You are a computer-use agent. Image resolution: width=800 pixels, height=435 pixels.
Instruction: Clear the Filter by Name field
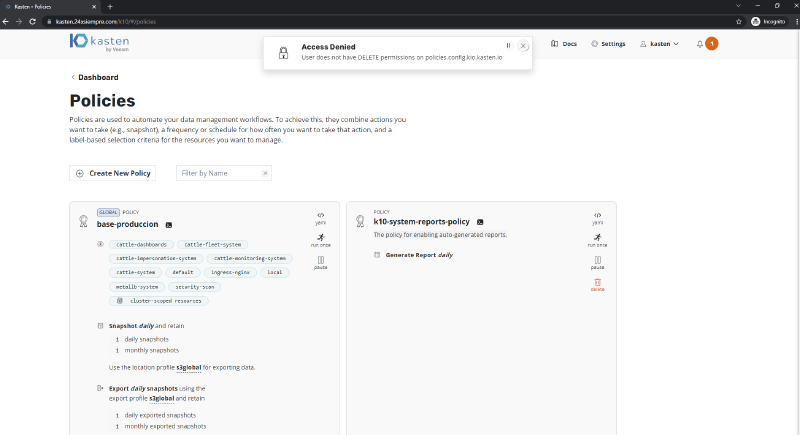coord(265,173)
